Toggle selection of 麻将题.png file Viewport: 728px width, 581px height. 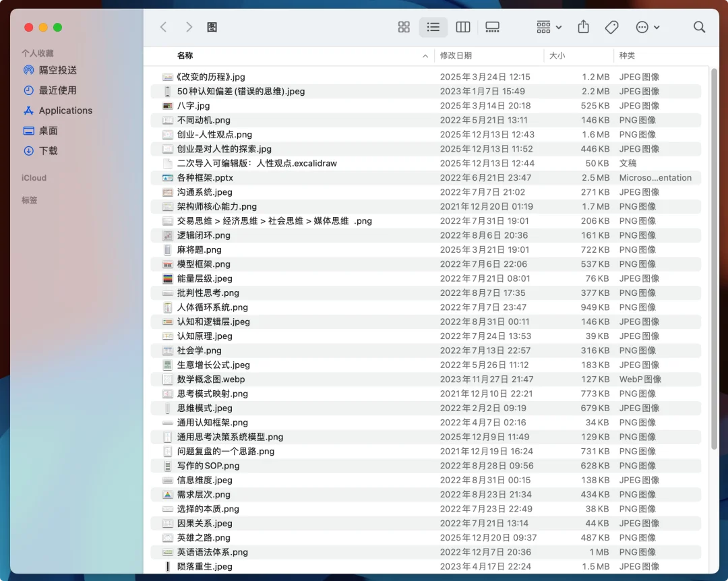click(202, 249)
